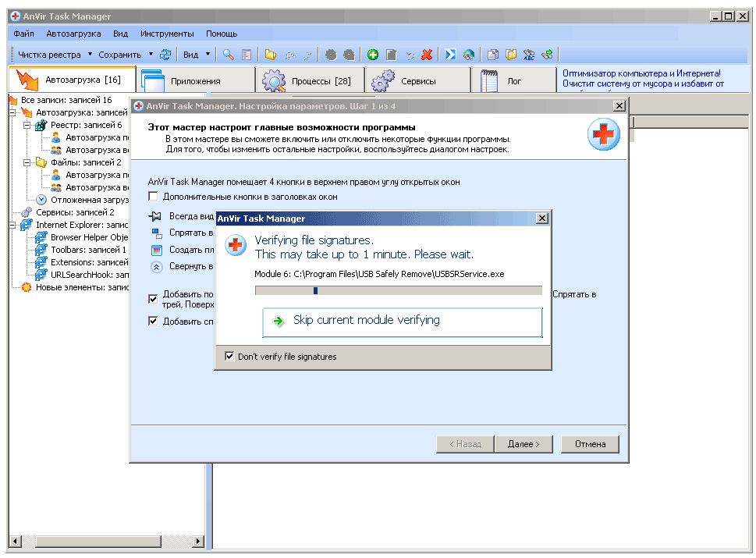Click the file verification progress bar
This screenshot has width=756, height=558.
pos(398,290)
